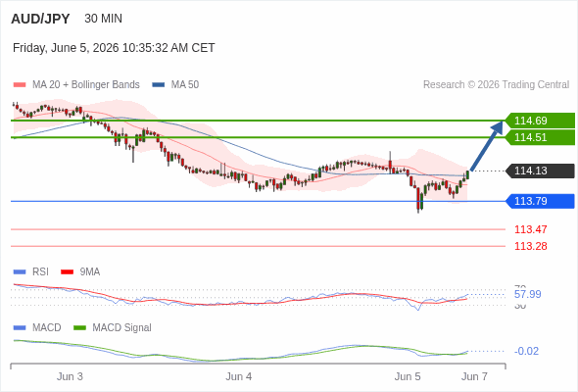This screenshot has width=578, height=392.
Task: Click the MA 20 + Bollinger Bands red swatch
Action: 20,85
